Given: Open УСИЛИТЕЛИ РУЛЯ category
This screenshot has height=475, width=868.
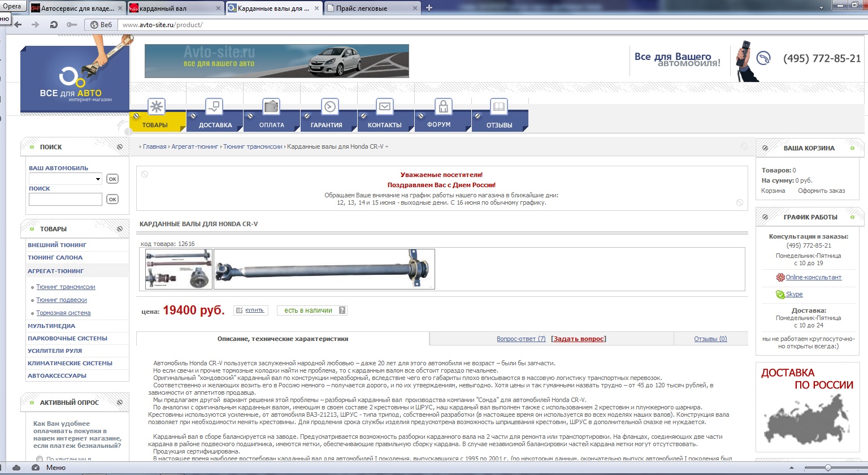Looking at the screenshot, I should point(55,351).
